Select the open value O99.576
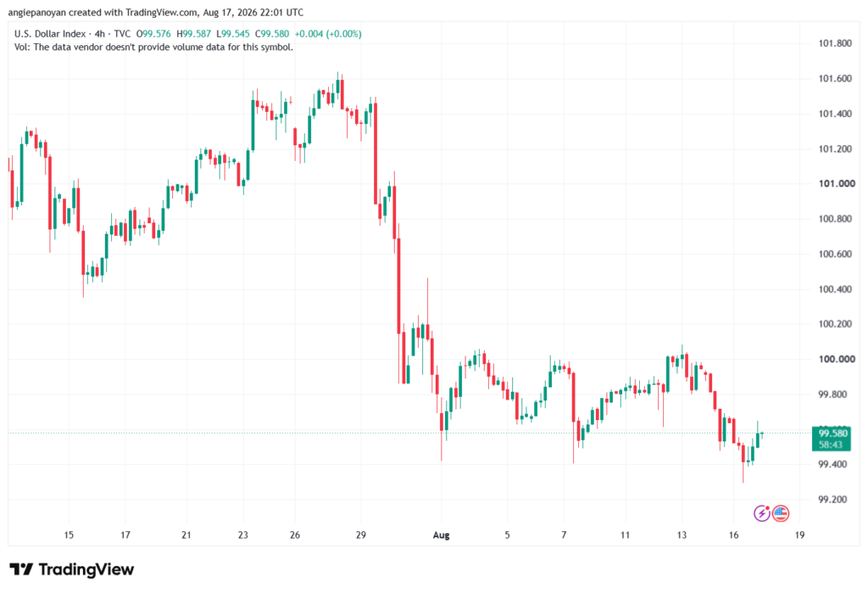 154,34
